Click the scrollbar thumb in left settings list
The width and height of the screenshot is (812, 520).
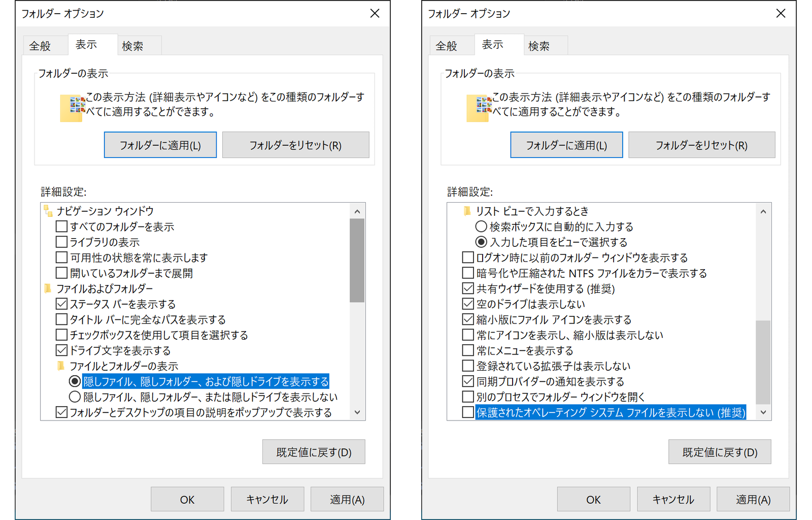(357, 261)
